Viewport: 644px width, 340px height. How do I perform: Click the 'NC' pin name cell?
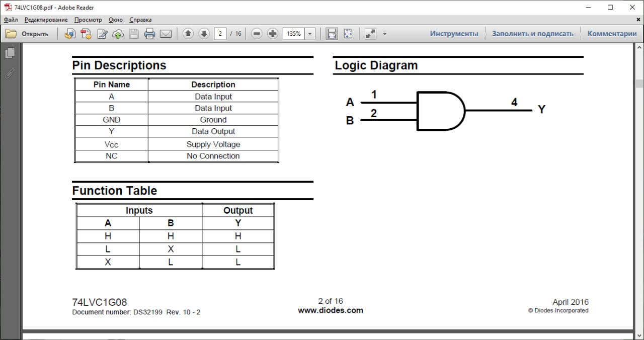coord(112,156)
